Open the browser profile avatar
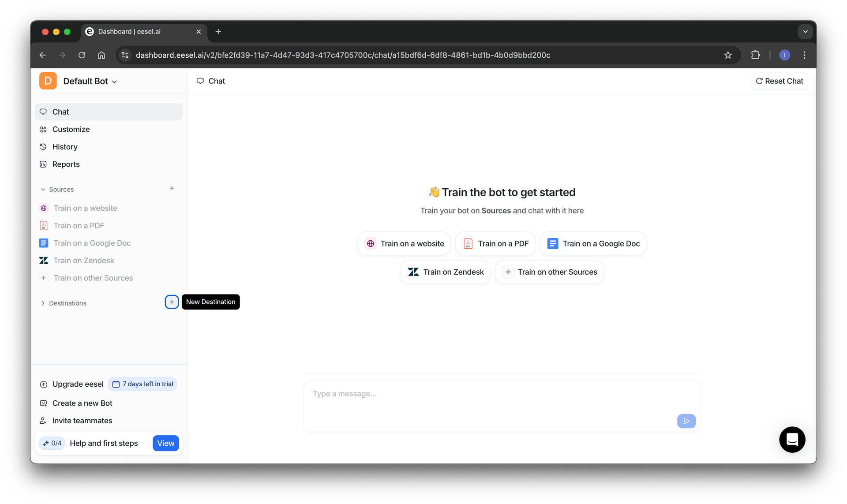847x504 pixels. point(785,55)
